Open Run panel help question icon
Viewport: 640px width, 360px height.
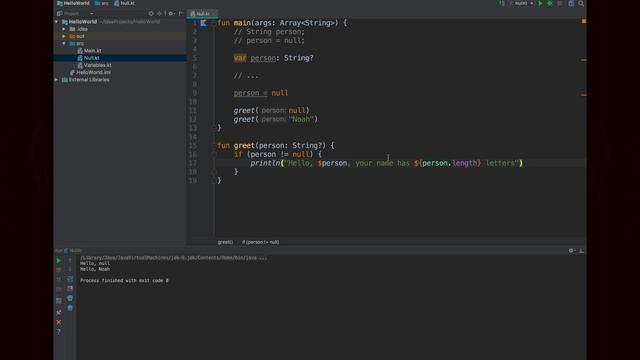[x=59, y=332]
